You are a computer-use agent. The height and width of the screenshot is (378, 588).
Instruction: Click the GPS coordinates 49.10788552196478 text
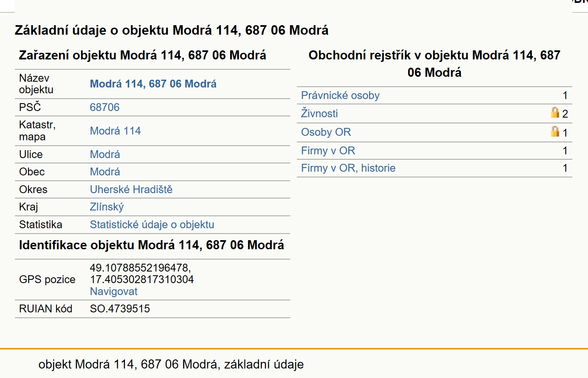click(x=140, y=268)
